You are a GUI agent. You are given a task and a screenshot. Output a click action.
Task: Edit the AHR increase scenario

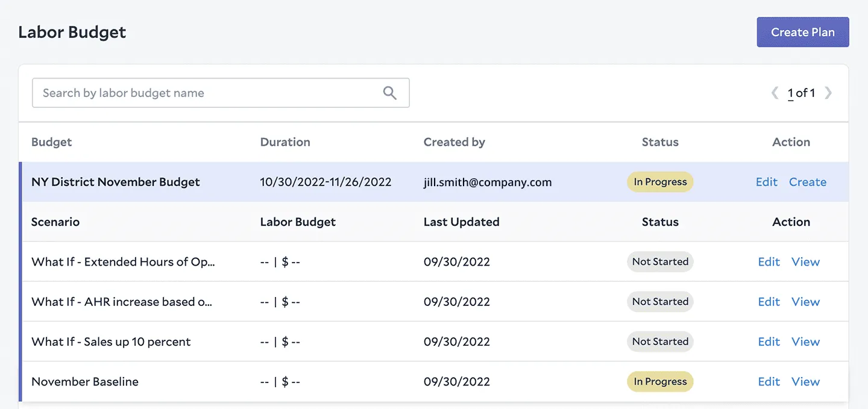769,302
